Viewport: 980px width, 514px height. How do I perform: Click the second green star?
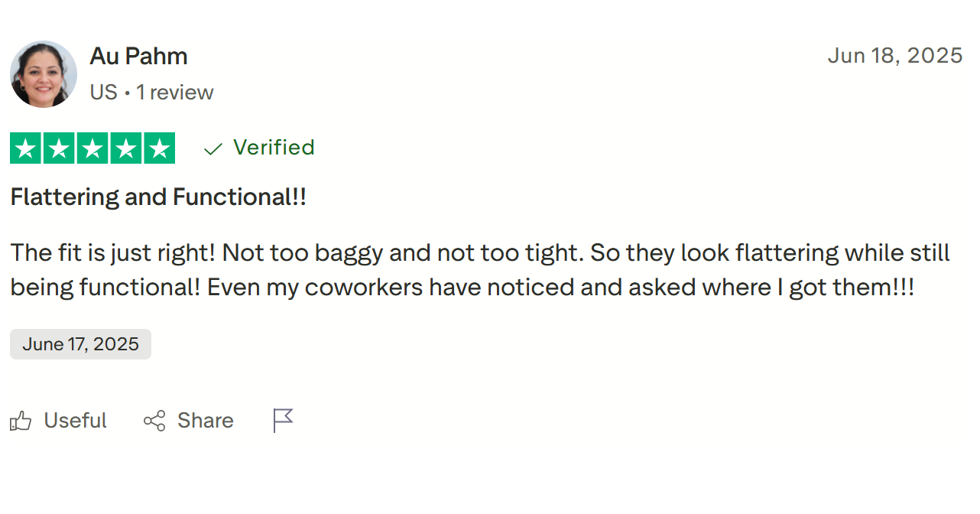(59, 148)
